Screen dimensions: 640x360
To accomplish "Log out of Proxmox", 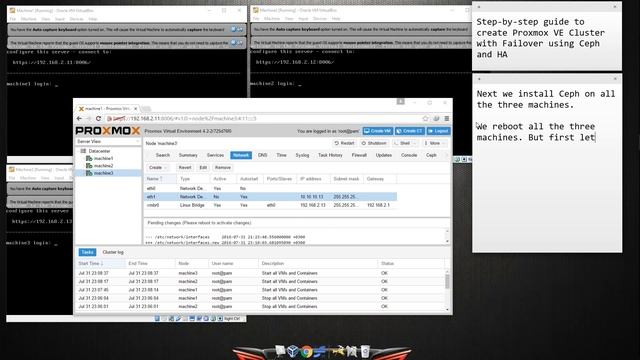I will (x=438, y=131).
